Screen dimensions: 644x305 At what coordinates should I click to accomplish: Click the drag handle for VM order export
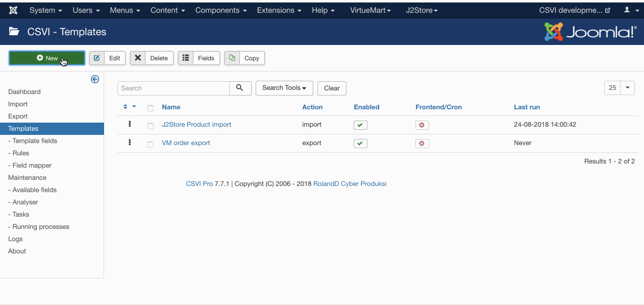click(130, 143)
